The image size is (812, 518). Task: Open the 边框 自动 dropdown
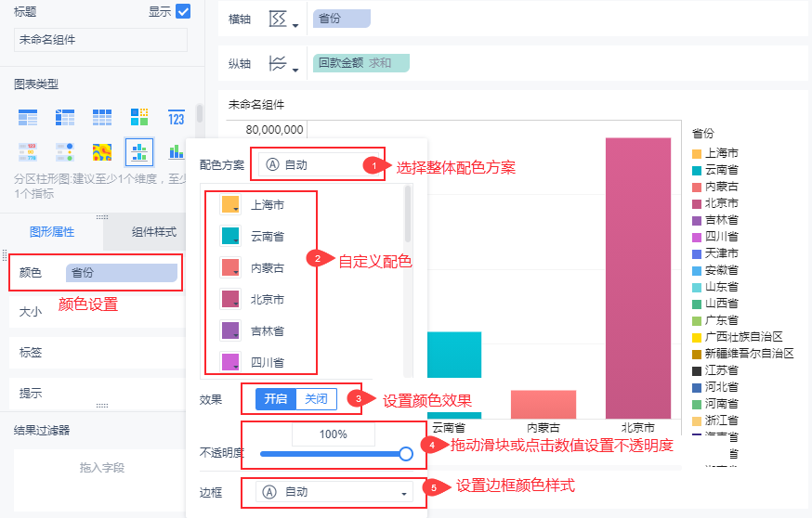click(334, 492)
